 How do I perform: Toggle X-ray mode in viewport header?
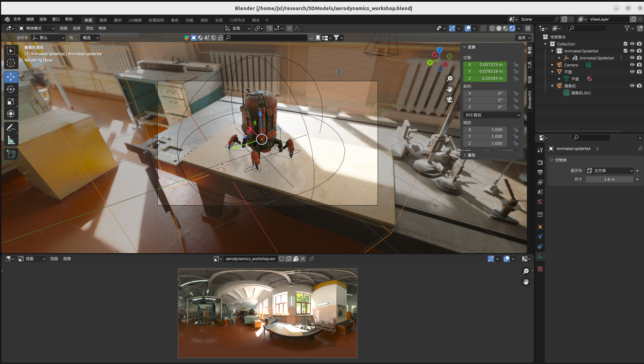point(483,28)
